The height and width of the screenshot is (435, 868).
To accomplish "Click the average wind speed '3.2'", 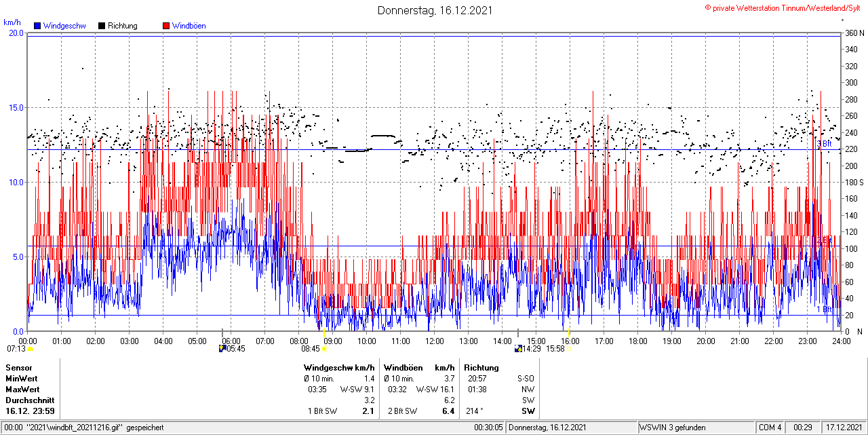I will click(x=369, y=400).
